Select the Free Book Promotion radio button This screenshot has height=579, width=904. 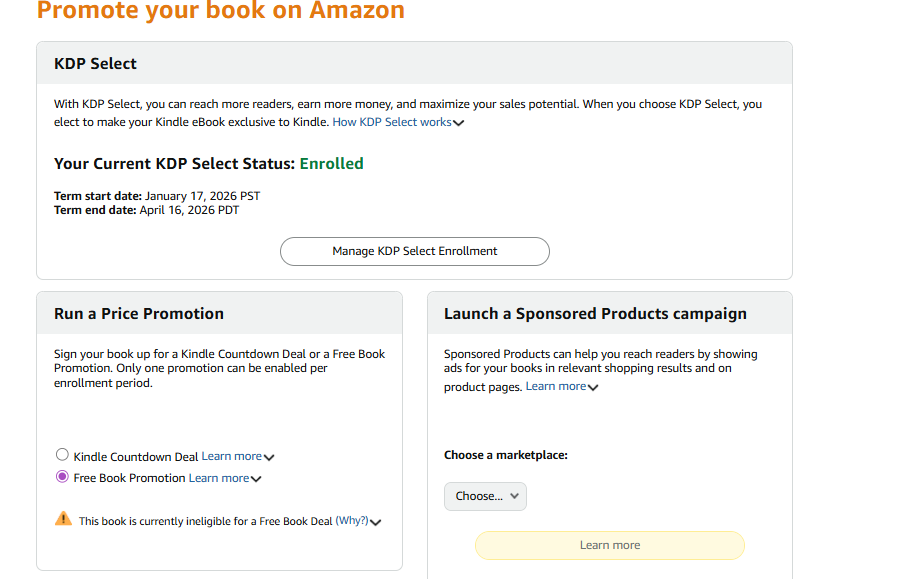(63, 477)
